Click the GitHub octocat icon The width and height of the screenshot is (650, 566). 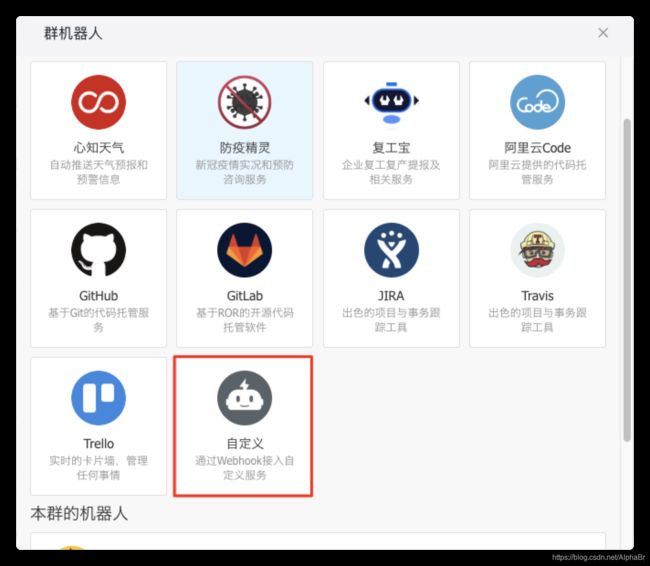(99, 250)
